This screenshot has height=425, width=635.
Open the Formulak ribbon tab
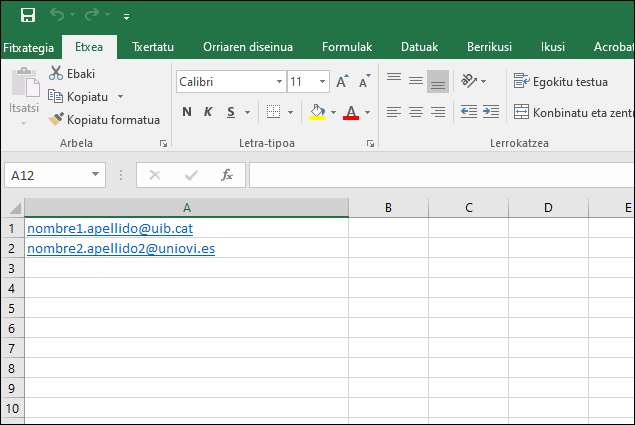point(346,47)
